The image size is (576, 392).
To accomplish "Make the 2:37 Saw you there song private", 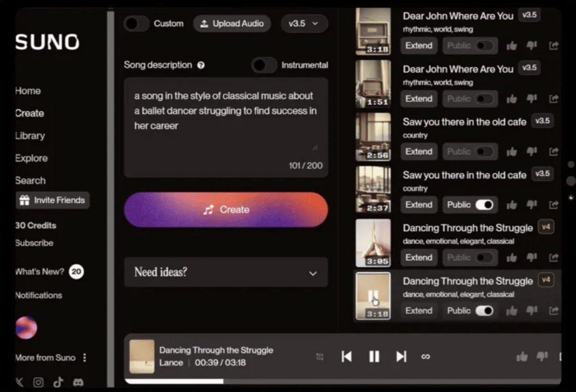I will tap(484, 205).
